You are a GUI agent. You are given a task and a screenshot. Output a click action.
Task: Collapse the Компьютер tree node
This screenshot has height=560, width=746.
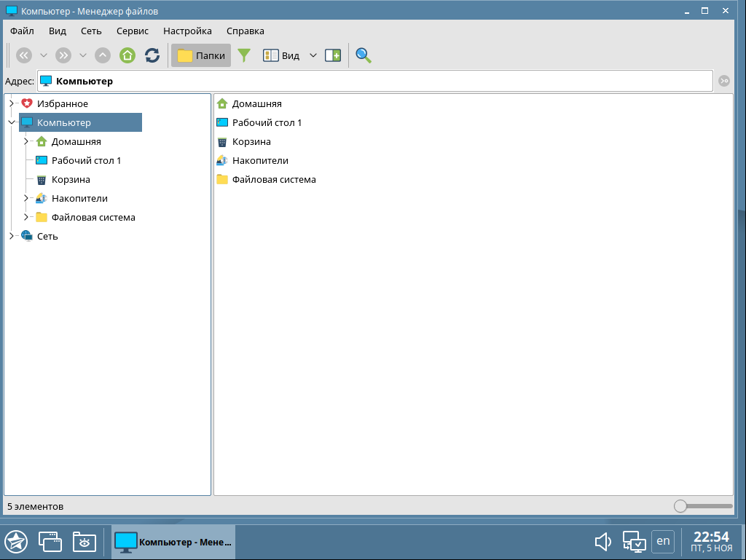click(11, 122)
